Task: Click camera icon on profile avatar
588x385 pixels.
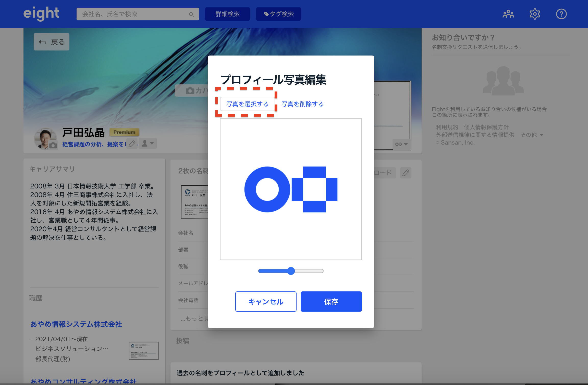Action: click(x=53, y=146)
